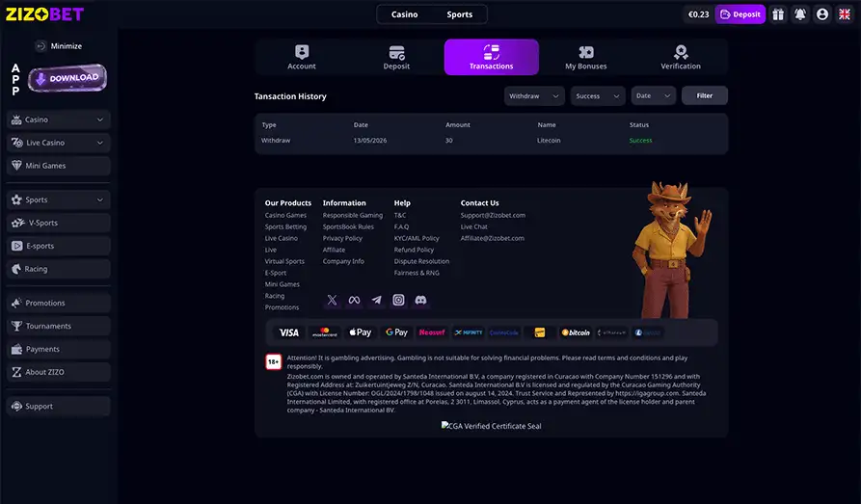Viewport: 861px width, 504px height.
Task: Click the Google Pay logo
Action: coord(396,332)
